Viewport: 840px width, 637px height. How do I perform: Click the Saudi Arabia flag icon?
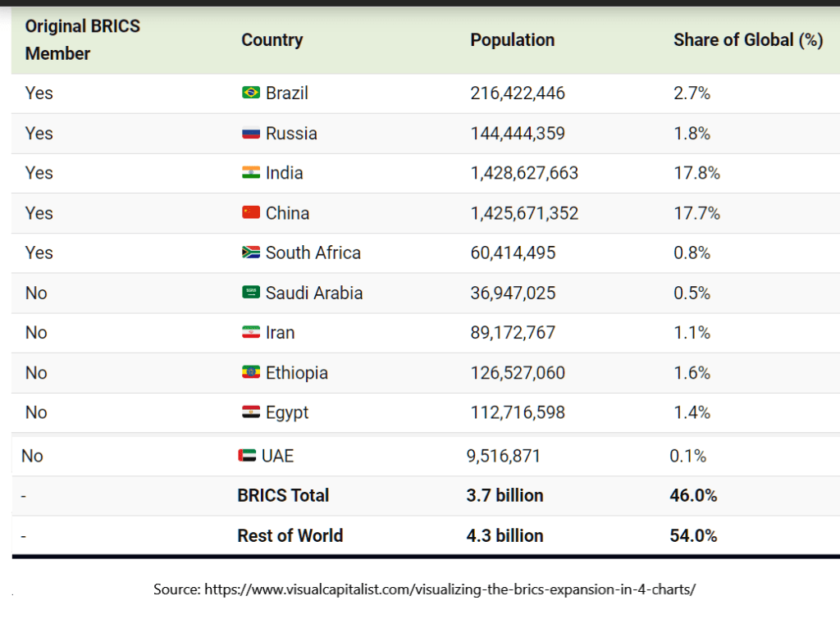(251, 293)
